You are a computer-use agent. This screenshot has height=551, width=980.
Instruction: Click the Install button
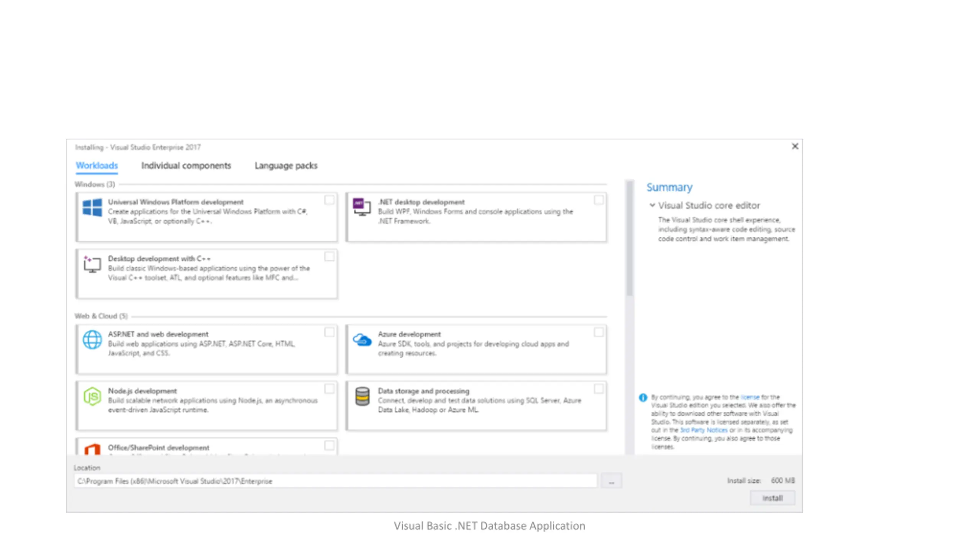[x=773, y=498]
